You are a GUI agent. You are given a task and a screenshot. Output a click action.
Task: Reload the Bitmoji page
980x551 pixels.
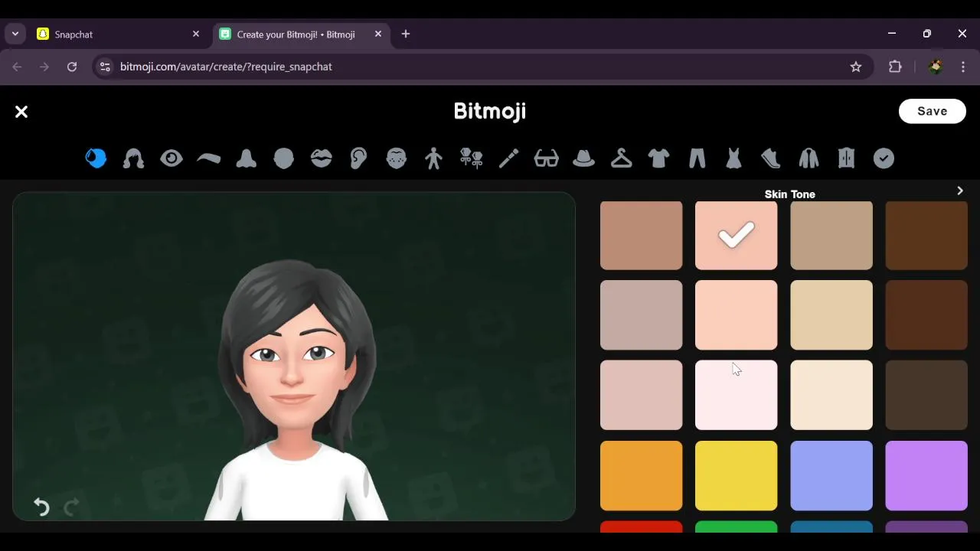click(x=72, y=67)
